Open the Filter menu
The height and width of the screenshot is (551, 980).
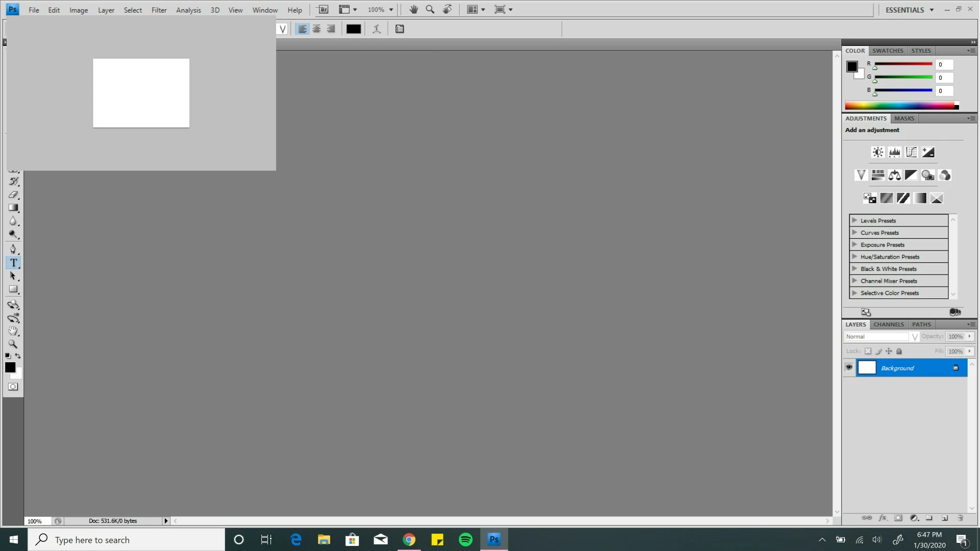[x=159, y=10]
